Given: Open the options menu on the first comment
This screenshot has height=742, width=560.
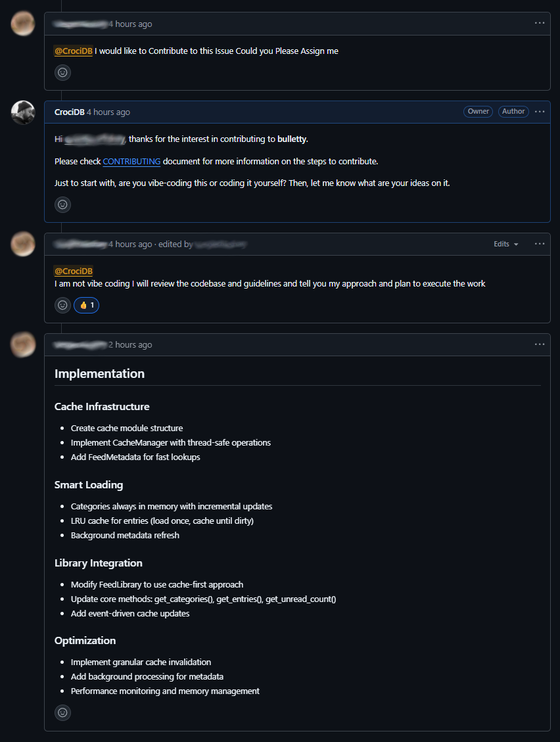Looking at the screenshot, I should coord(540,23).
